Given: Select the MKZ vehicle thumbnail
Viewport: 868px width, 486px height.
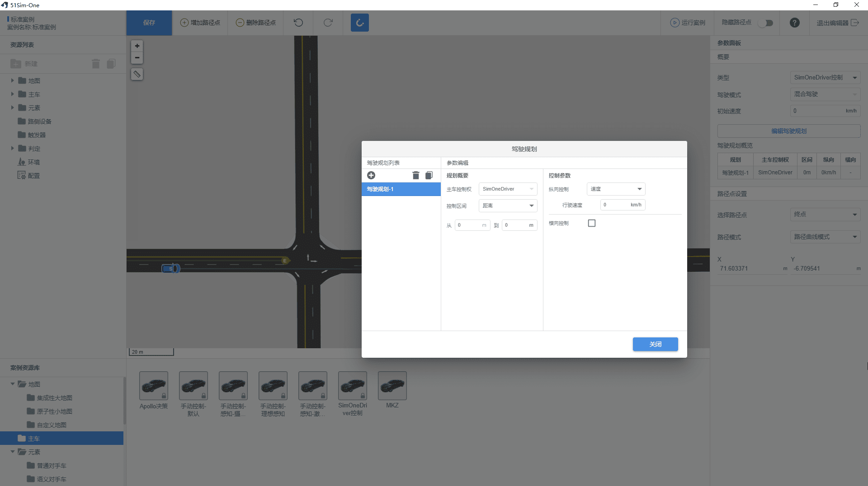Looking at the screenshot, I should pos(392,385).
